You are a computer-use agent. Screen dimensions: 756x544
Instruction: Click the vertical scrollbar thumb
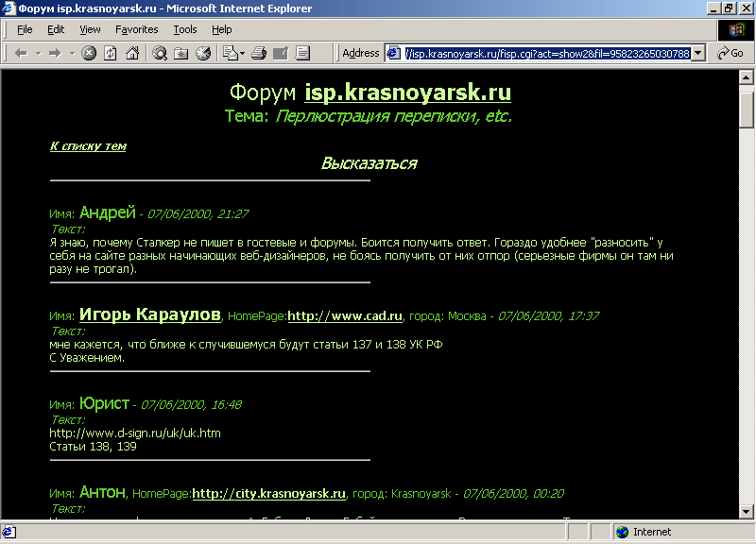click(x=746, y=108)
